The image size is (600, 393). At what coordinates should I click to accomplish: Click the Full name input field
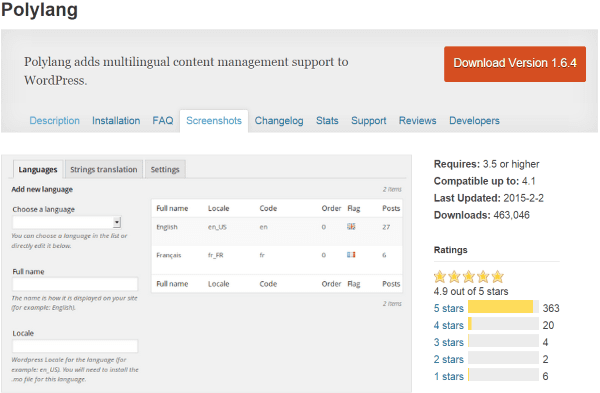tap(75, 284)
